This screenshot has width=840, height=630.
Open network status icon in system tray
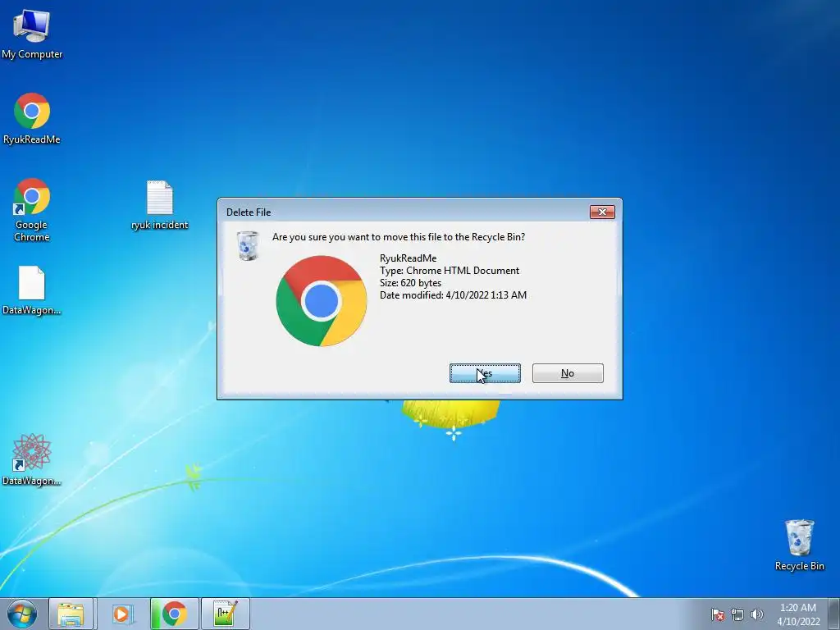[737, 614]
